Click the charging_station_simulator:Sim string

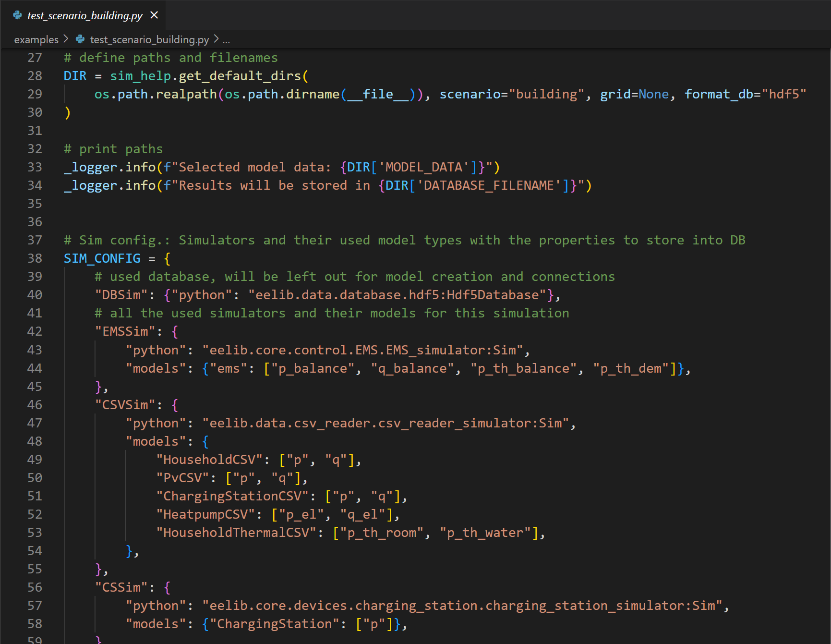coord(462,606)
